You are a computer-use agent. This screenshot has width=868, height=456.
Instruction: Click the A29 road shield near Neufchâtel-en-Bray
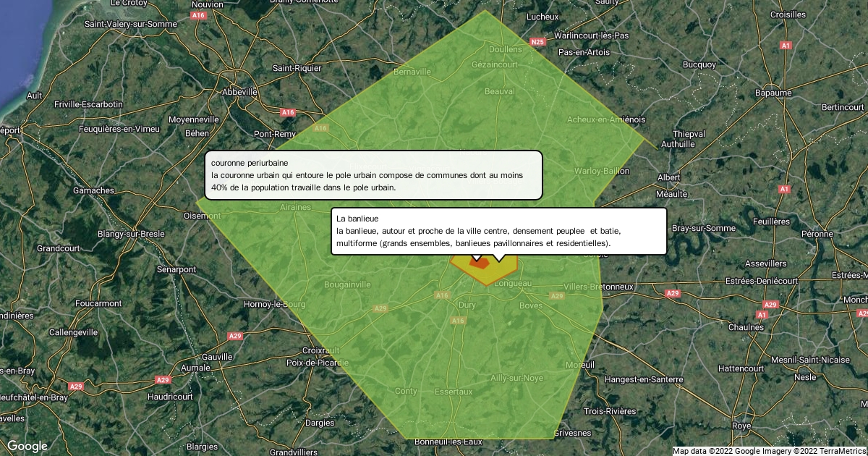77,387
